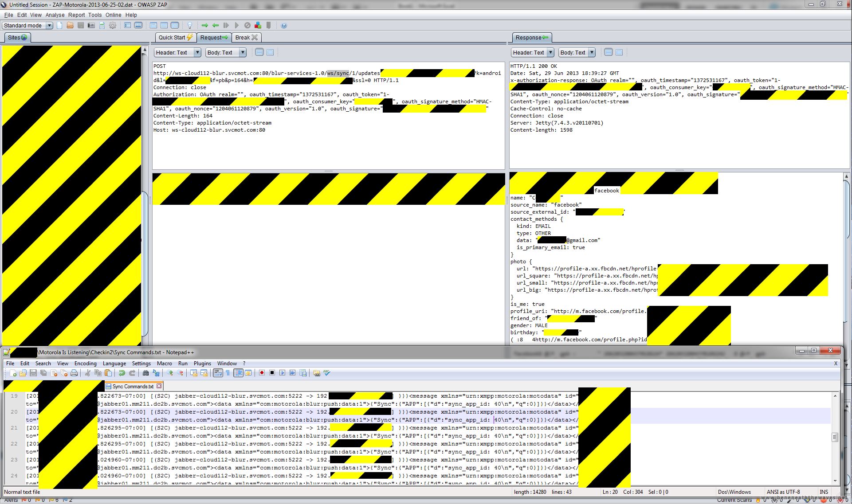Viewport: 852px width, 504px height.
Task: Click ZAP Snapshot Session camera icon
Action: point(91,26)
